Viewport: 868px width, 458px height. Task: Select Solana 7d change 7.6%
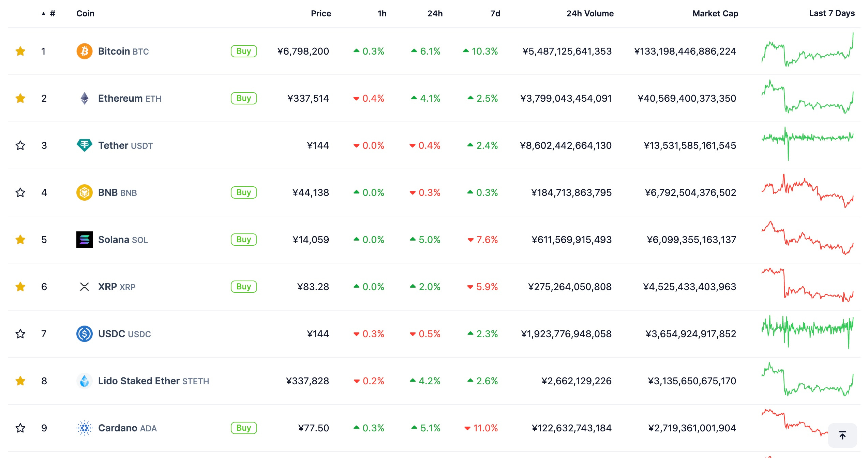[x=482, y=240]
